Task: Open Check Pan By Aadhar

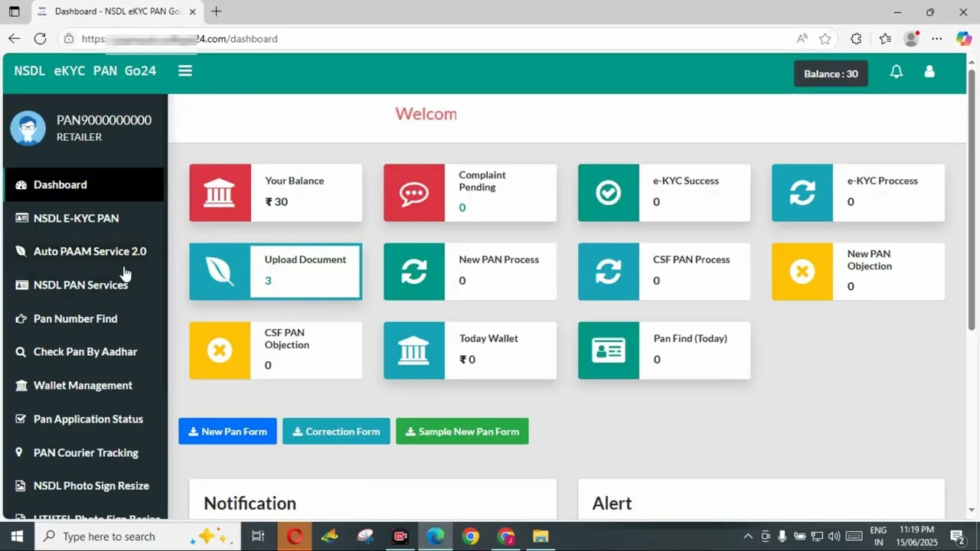Action: [83, 352]
